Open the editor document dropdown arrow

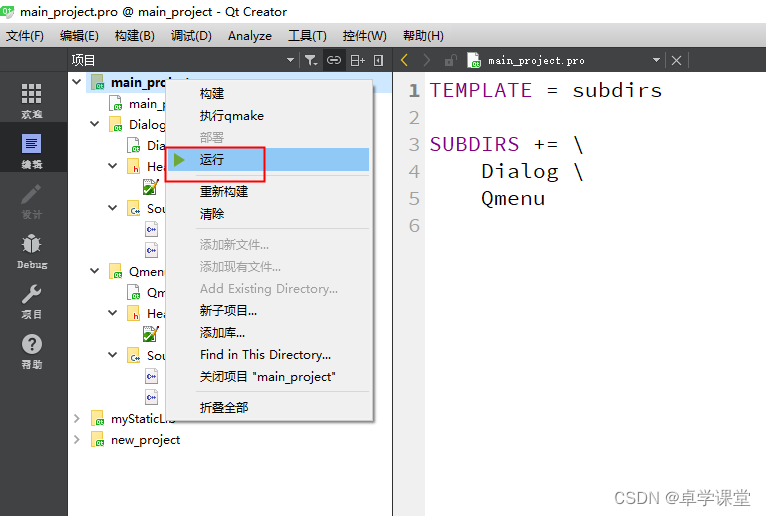(656, 60)
